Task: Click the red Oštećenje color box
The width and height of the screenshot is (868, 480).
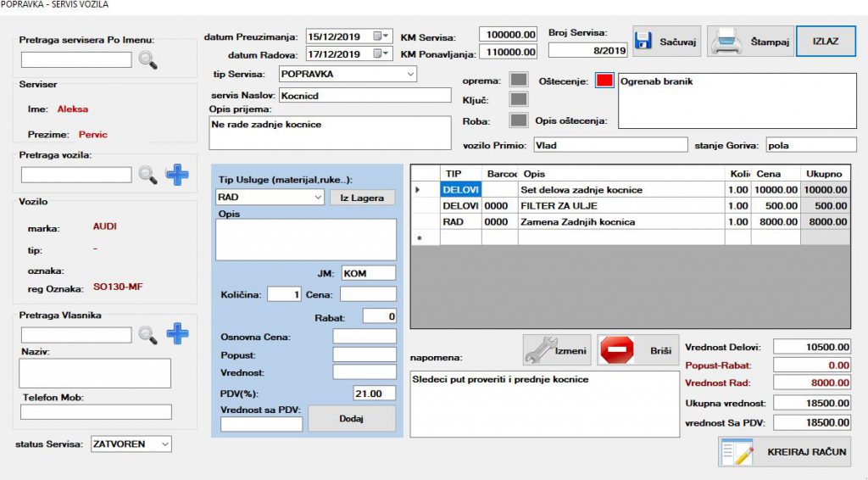Action: pyautogui.click(x=604, y=80)
